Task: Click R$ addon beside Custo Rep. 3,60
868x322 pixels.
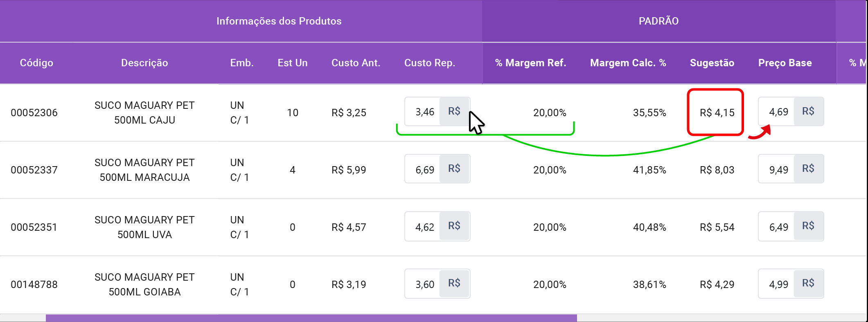Action: coord(454,283)
